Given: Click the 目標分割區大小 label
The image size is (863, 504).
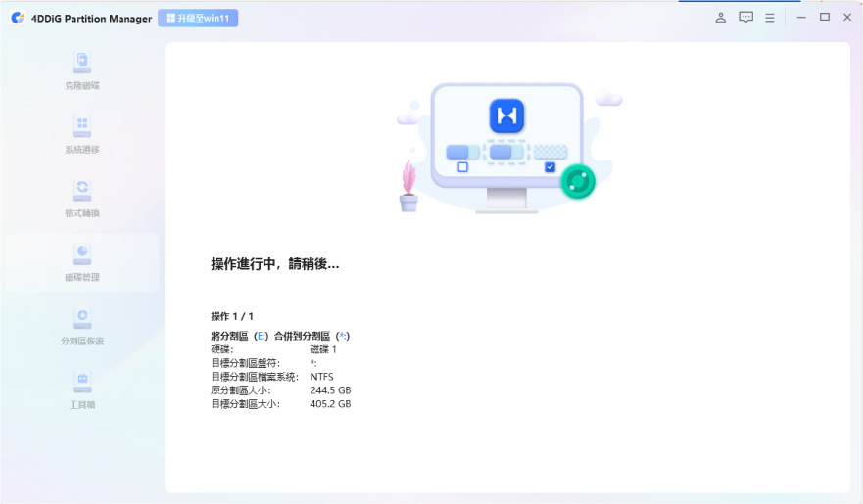Looking at the screenshot, I should [246, 404].
